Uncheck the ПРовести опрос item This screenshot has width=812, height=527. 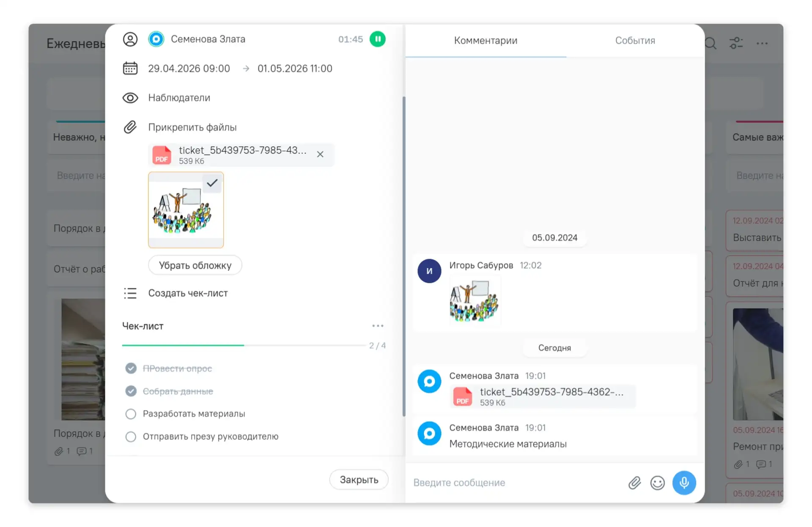point(131,368)
